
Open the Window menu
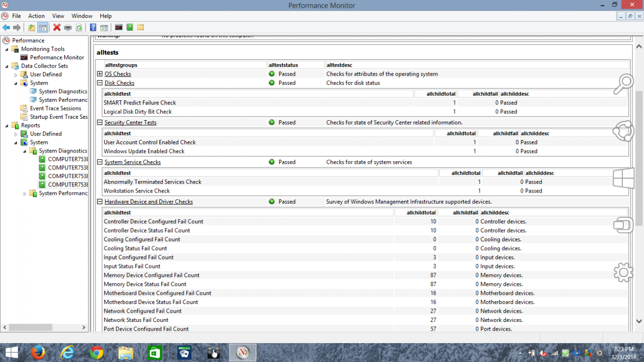(82, 16)
